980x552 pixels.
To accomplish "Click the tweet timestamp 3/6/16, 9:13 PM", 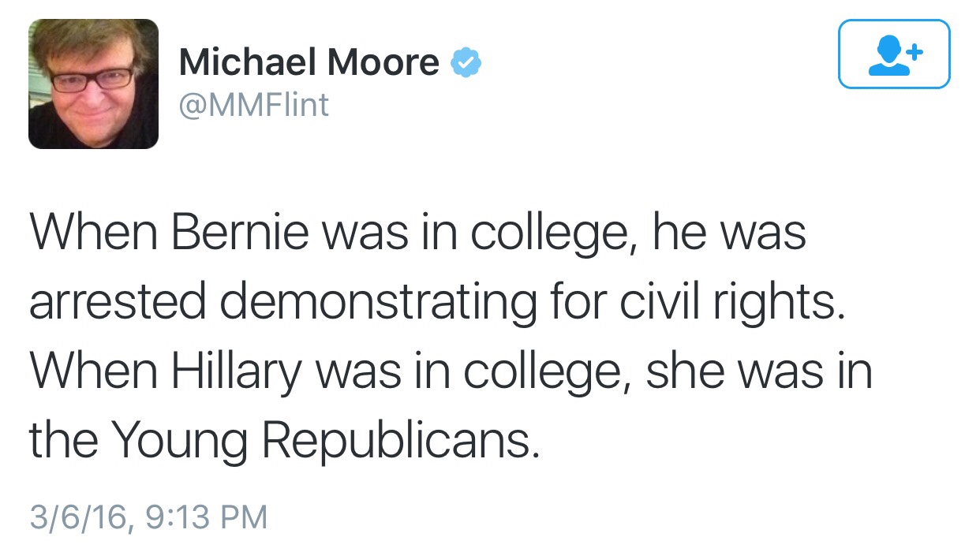I will tap(148, 517).
